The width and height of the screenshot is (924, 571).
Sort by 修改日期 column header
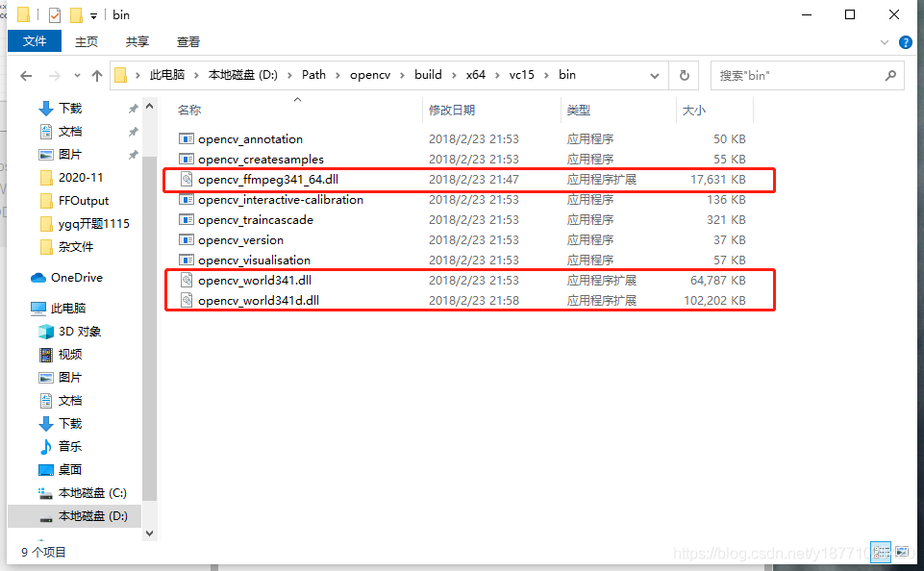452,111
